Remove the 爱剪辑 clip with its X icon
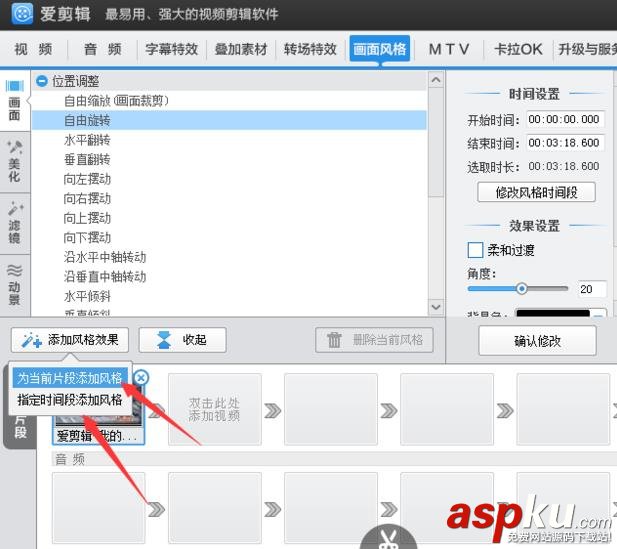This screenshot has width=617, height=549. click(x=141, y=377)
